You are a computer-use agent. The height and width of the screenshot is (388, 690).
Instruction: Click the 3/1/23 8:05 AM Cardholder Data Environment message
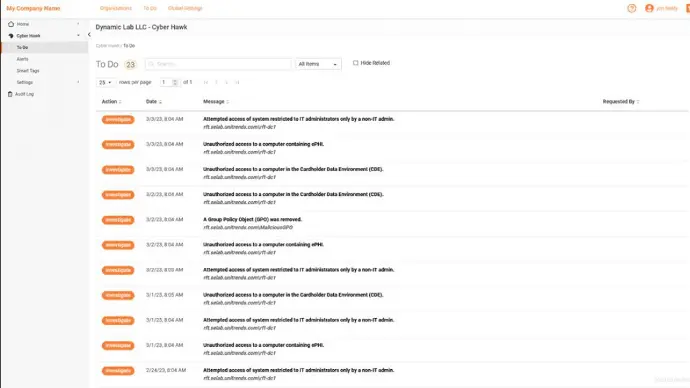pos(293,295)
